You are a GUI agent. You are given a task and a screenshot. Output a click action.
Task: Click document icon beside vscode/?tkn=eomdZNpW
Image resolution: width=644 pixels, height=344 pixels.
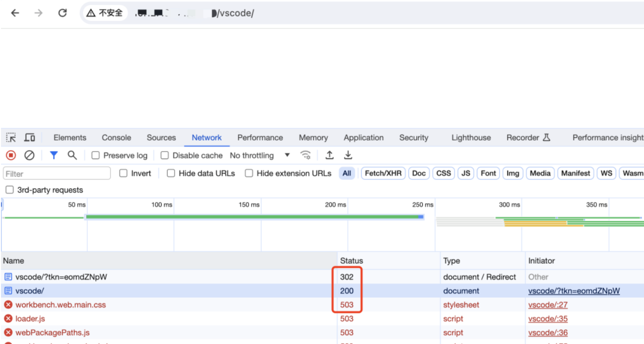pos(8,277)
